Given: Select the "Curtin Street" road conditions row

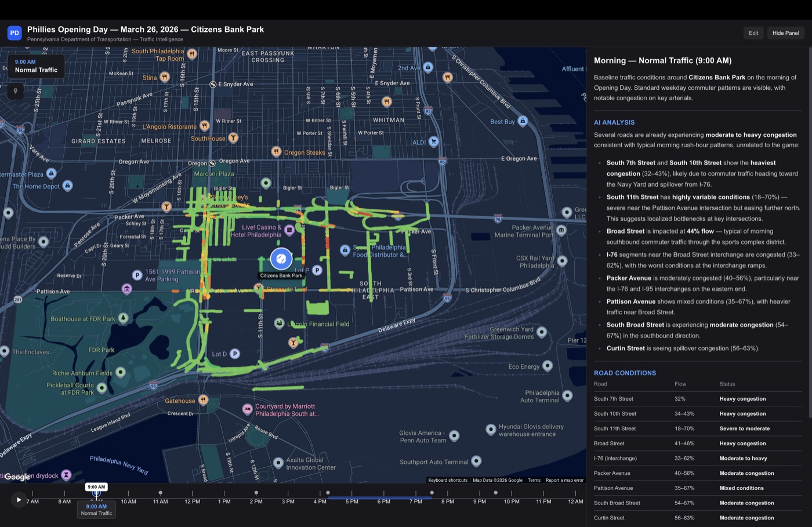Looking at the screenshot, I should tap(698, 518).
